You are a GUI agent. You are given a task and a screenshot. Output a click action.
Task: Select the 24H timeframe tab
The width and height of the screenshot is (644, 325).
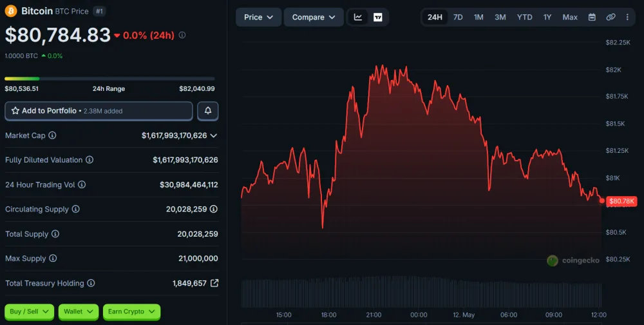(x=435, y=17)
